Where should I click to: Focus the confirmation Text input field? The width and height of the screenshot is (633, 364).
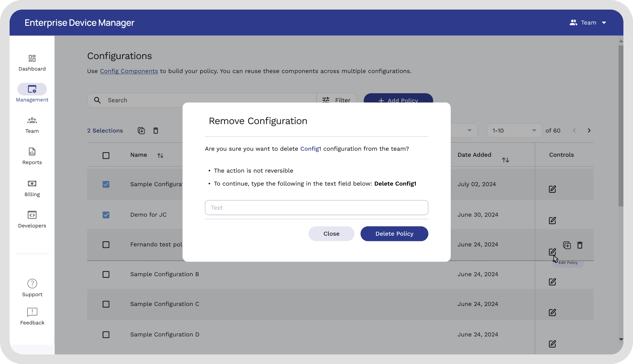point(316,208)
